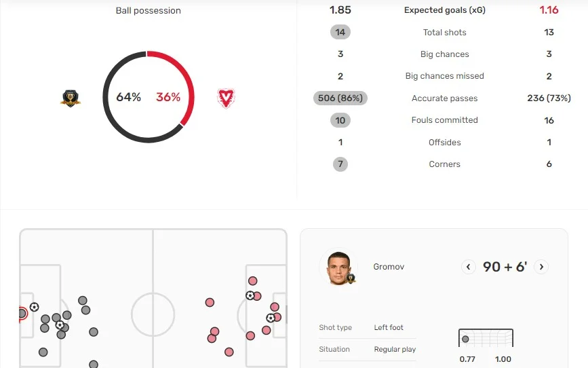Click the shot dot inside the goal-mouth diagram
Viewport: 588px width, 368px height.
click(x=465, y=339)
